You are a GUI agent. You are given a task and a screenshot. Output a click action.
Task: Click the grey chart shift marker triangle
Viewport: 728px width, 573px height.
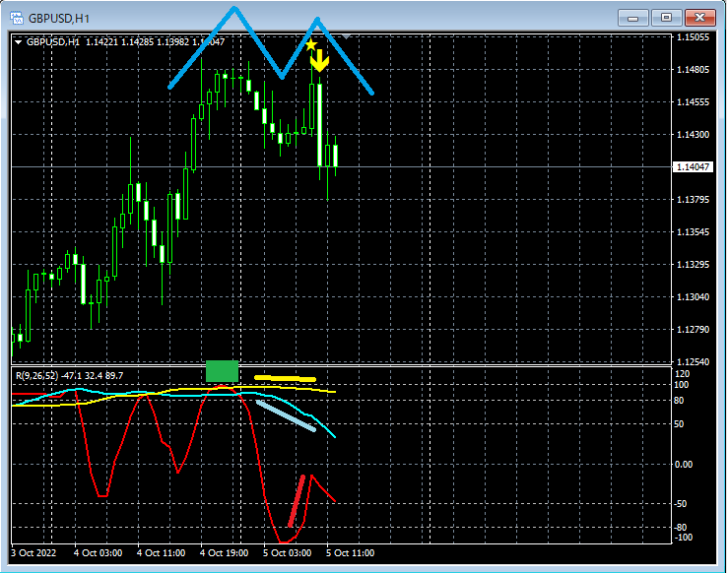346,36
